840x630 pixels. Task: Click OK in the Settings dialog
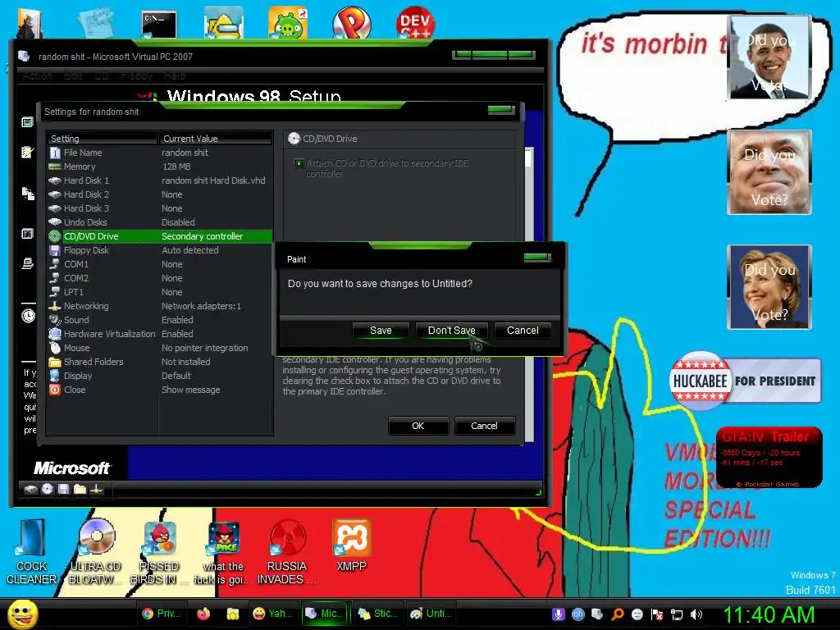418,426
